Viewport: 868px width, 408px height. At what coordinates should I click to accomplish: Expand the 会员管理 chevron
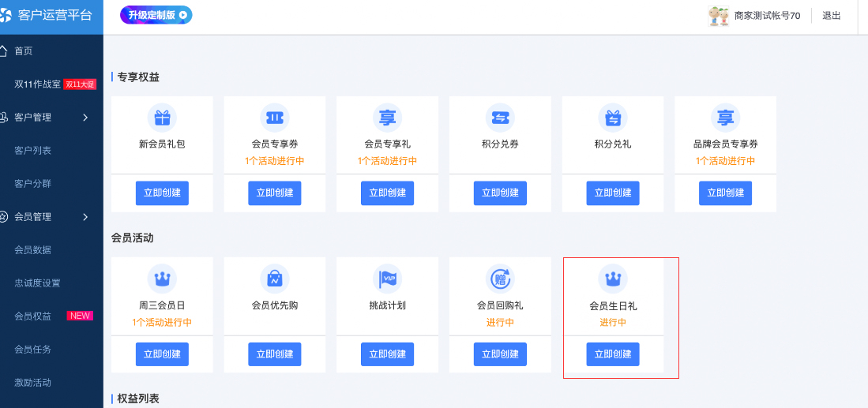(x=85, y=217)
